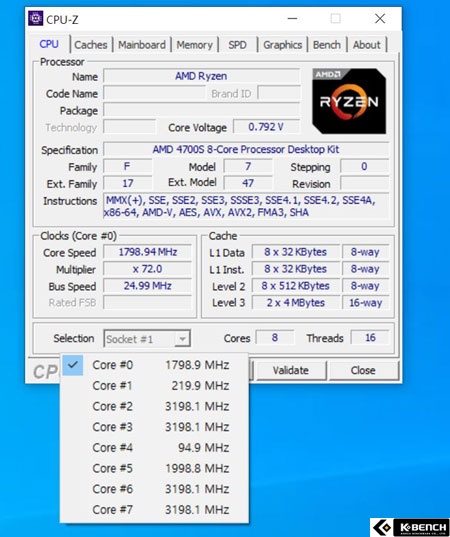Screen dimensions: 450x537
Task: Click the Family value F
Action: pyautogui.click(x=128, y=166)
